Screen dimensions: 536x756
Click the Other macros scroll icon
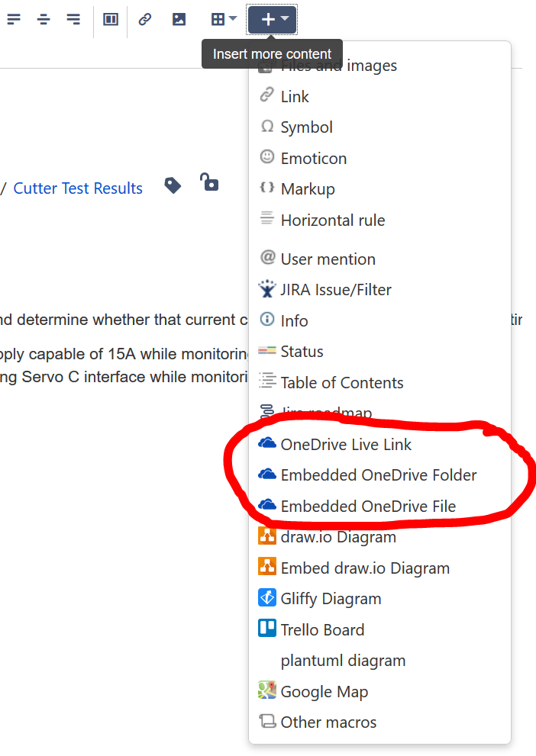[267, 721]
